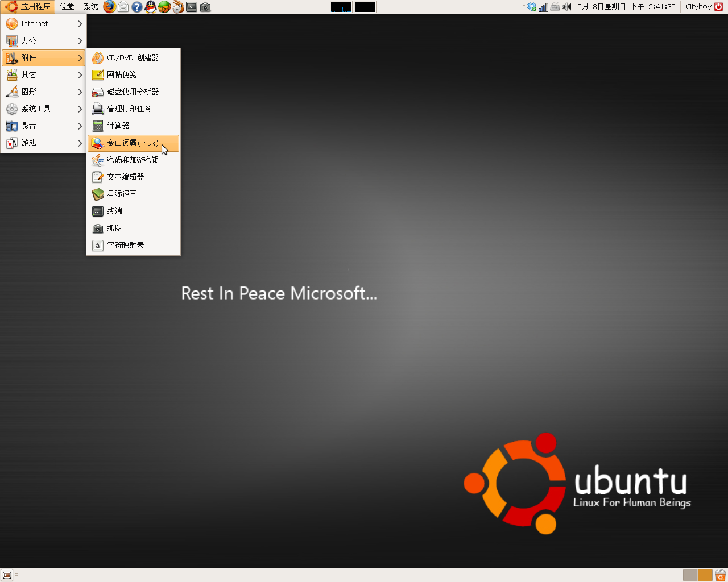Open the terminal launcher in the top panel
This screenshot has height=582, width=728.
pyautogui.click(x=192, y=7)
